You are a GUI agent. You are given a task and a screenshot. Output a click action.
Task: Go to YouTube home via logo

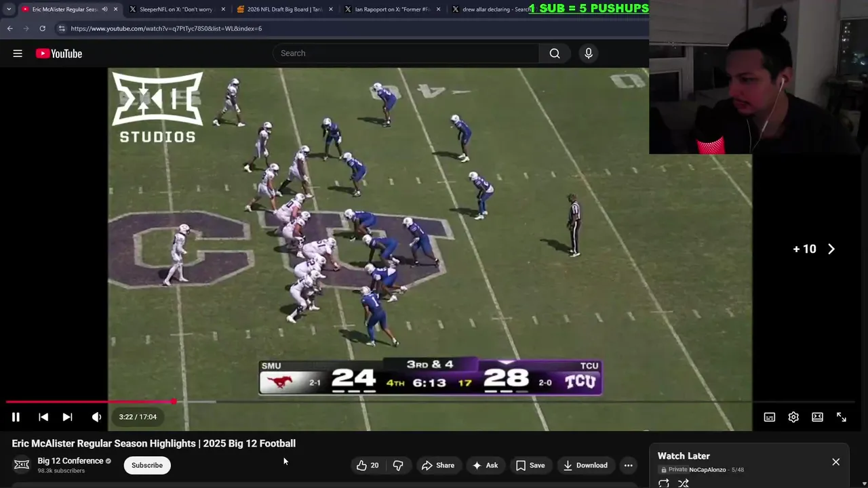click(59, 54)
